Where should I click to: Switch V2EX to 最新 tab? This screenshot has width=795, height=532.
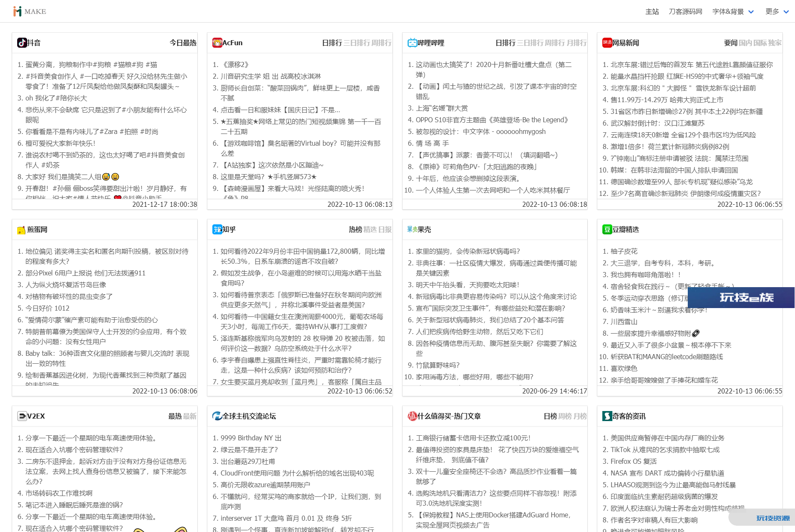(190, 416)
